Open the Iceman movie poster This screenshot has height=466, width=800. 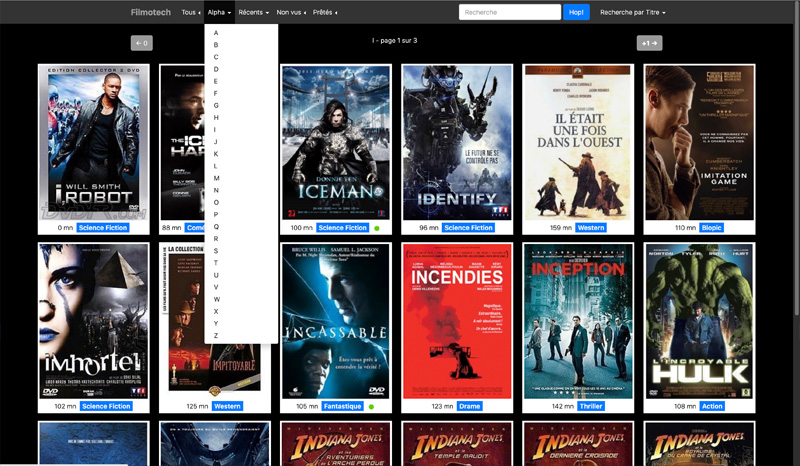[336, 143]
